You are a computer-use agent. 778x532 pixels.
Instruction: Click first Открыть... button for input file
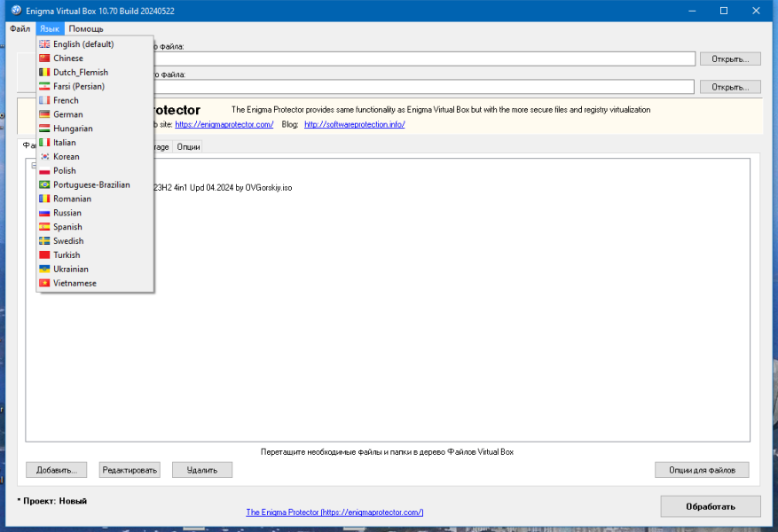730,59
